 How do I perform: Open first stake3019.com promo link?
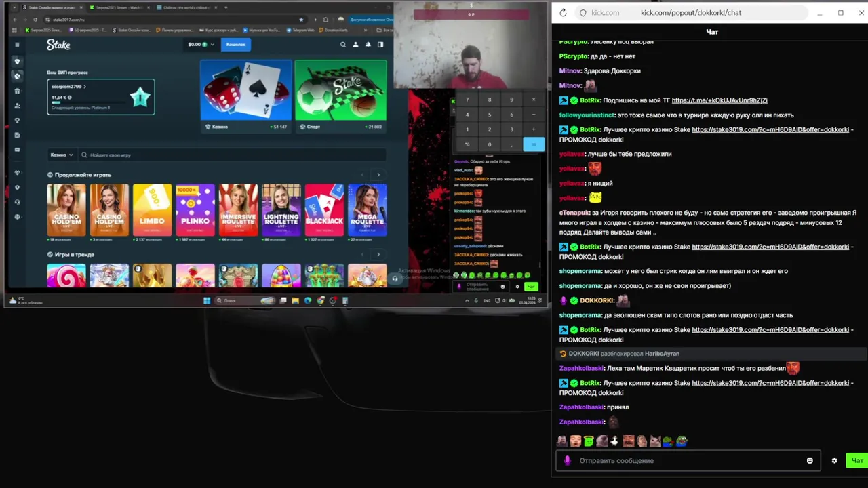point(770,129)
